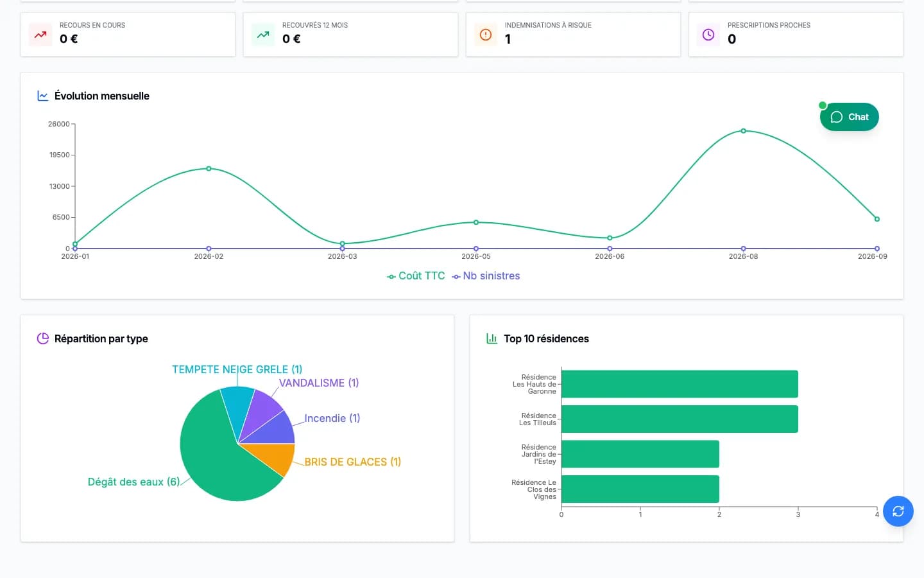The image size is (924, 578).
Task: Click the orange alert icon for Indemnisations à risque
Action: (x=486, y=35)
